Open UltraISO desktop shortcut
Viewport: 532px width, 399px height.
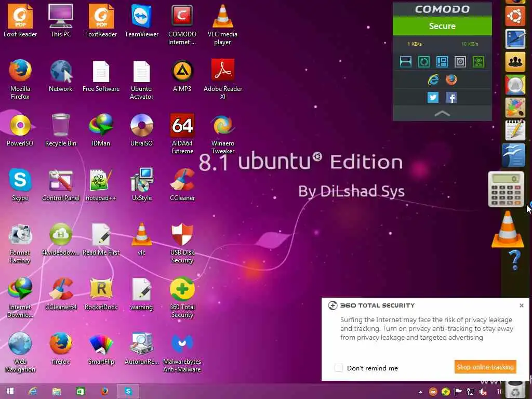pyautogui.click(x=141, y=129)
